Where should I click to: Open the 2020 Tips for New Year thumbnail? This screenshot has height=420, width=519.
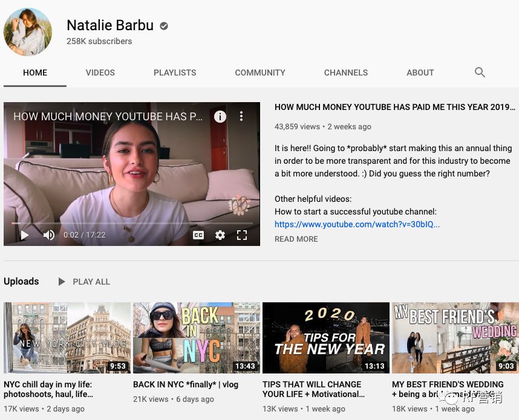pyautogui.click(x=326, y=338)
